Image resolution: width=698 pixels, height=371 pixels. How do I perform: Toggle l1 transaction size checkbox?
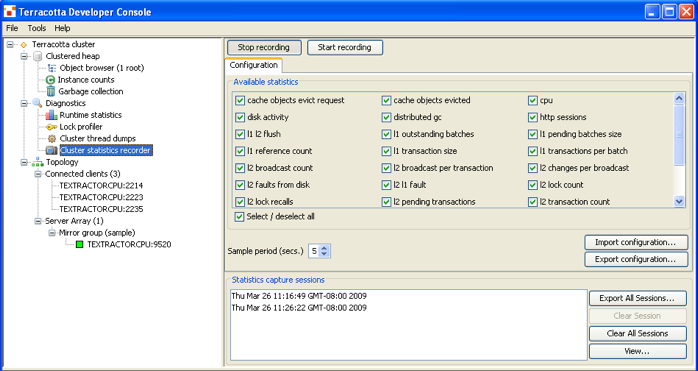coord(386,151)
